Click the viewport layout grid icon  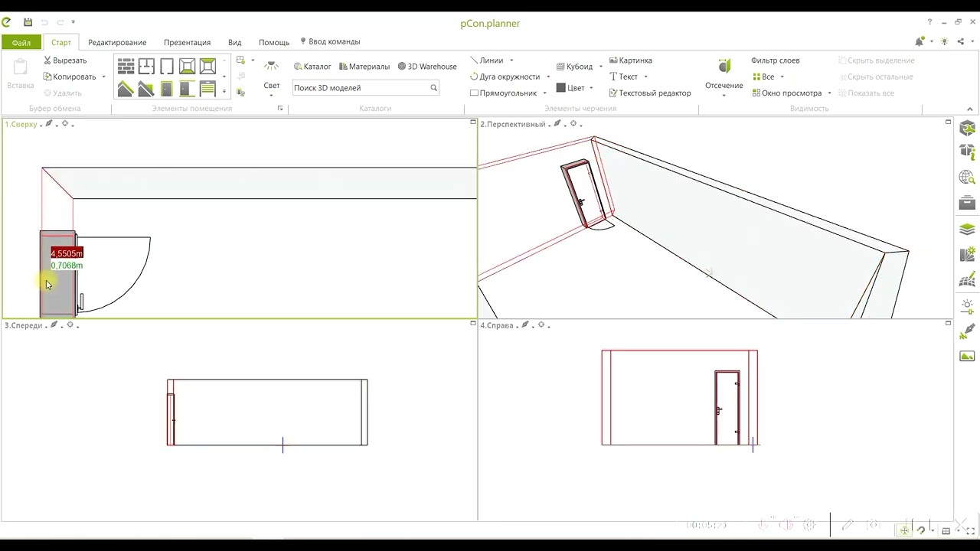click(946, 530)
